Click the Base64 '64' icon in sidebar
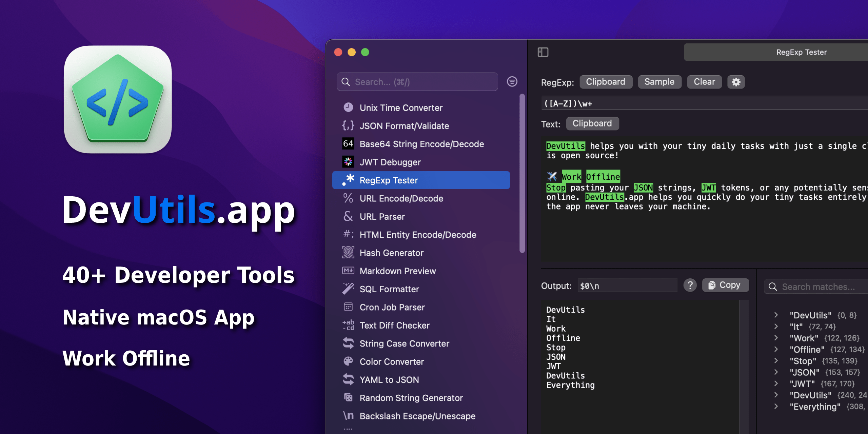This screenshot has width=868, height=434. (348, 144)
